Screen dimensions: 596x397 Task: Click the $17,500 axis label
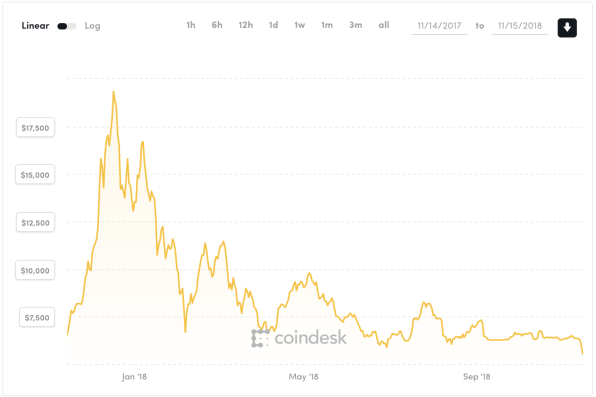35,128
